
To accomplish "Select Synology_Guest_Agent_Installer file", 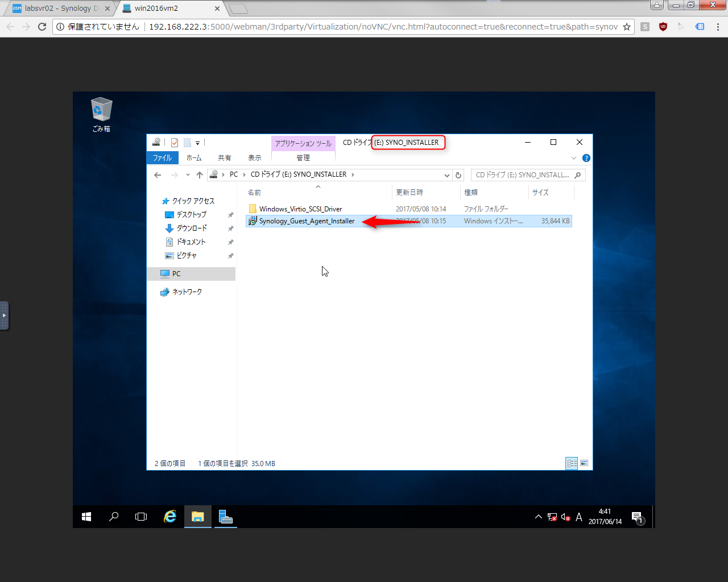I will (x=307, y=221).
